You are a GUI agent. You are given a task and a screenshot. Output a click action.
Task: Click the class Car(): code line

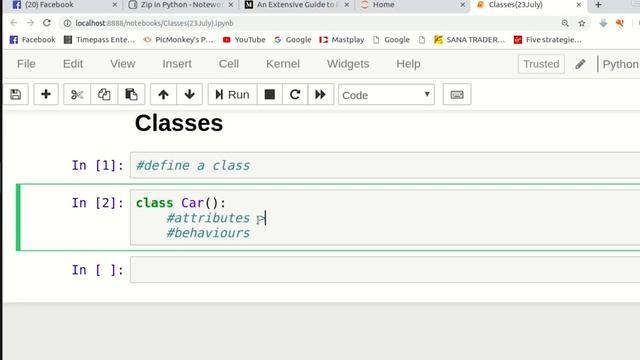tap(181, 203)
